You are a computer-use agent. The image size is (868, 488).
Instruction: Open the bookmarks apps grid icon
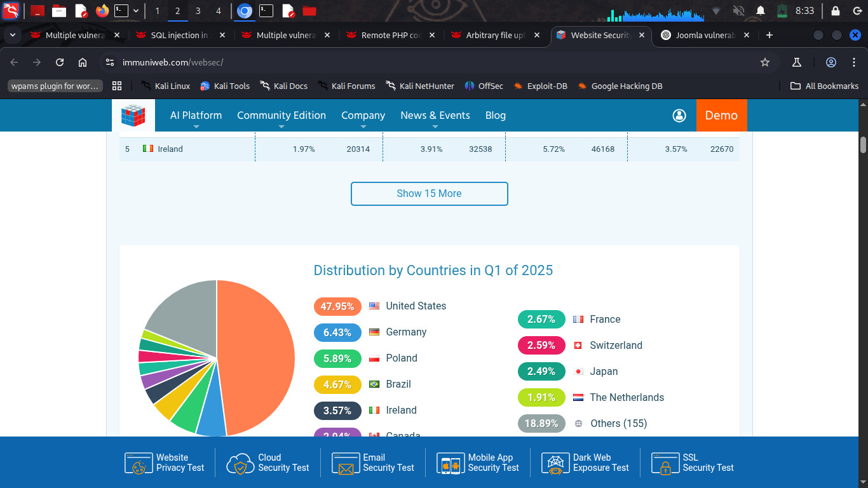[x=117, y=86]
